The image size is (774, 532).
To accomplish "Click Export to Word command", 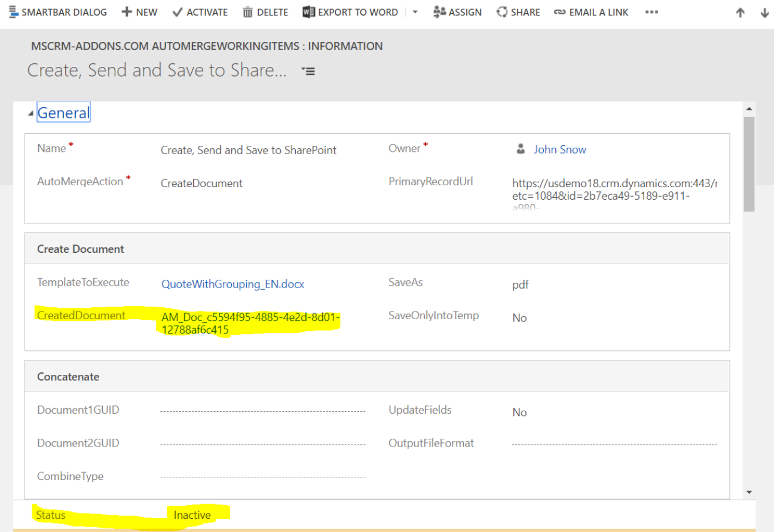I will click(x=350, y=12).
